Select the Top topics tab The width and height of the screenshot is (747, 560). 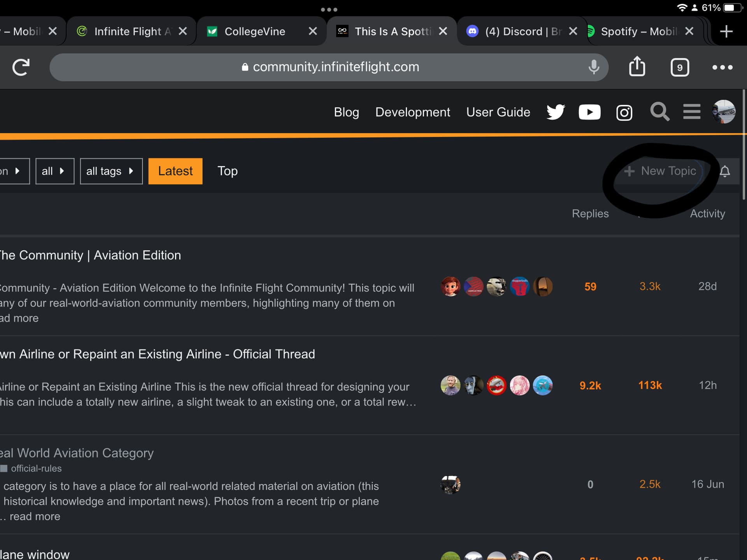coord(228,171)
